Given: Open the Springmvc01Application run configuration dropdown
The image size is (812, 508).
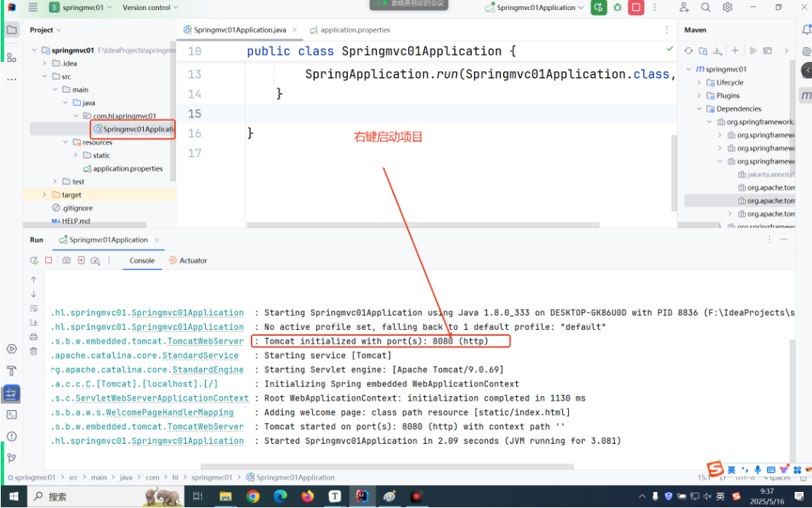Looking at the screenshot, I should pos(534,7).
